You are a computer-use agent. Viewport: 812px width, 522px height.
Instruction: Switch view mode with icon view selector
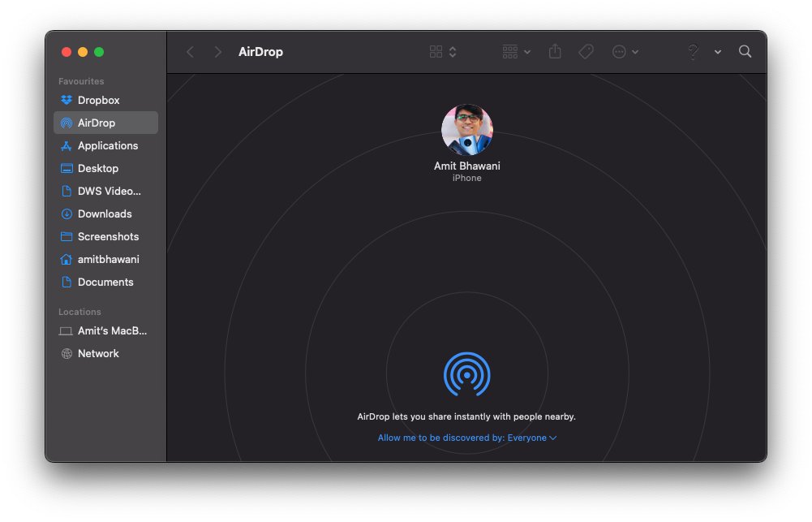(443, 52)
